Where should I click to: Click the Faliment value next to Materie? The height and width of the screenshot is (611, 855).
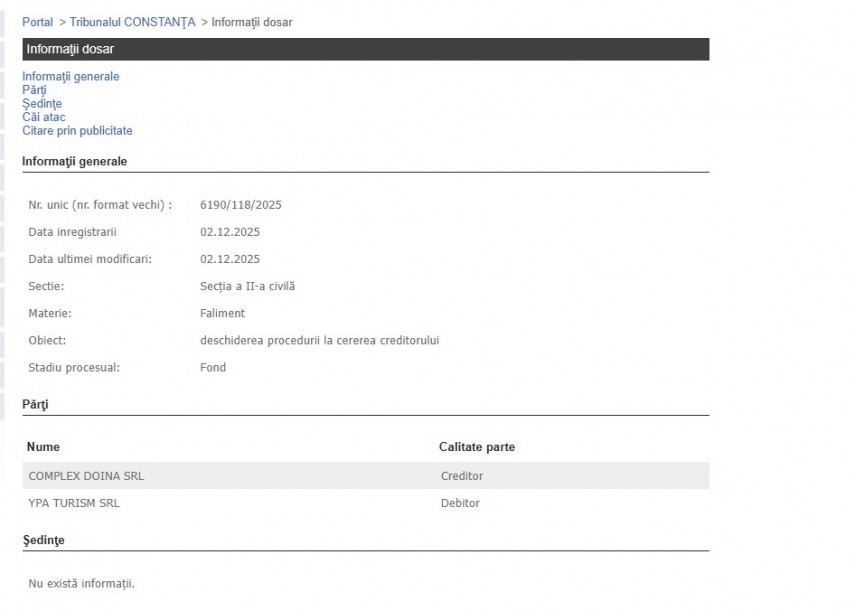click(x=222, y=313)
